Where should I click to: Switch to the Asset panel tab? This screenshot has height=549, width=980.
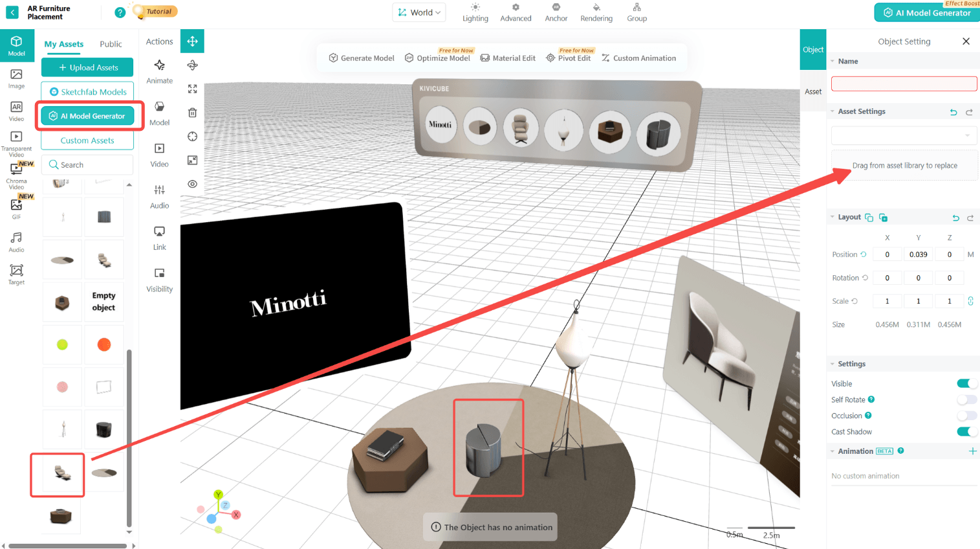pos(813,91)
